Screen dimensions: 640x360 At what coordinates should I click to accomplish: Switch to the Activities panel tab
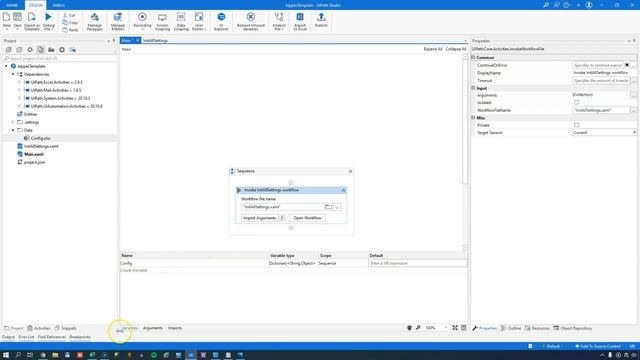[39, 328]
